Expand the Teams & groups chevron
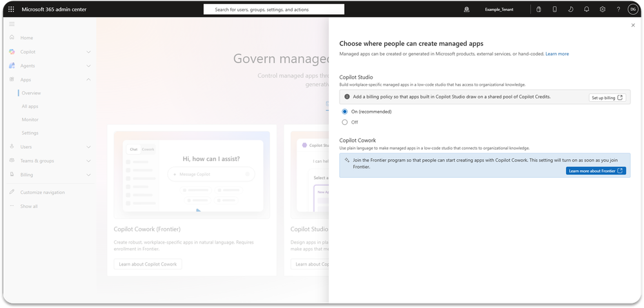644x308 pixels. (x=89, y=160)
